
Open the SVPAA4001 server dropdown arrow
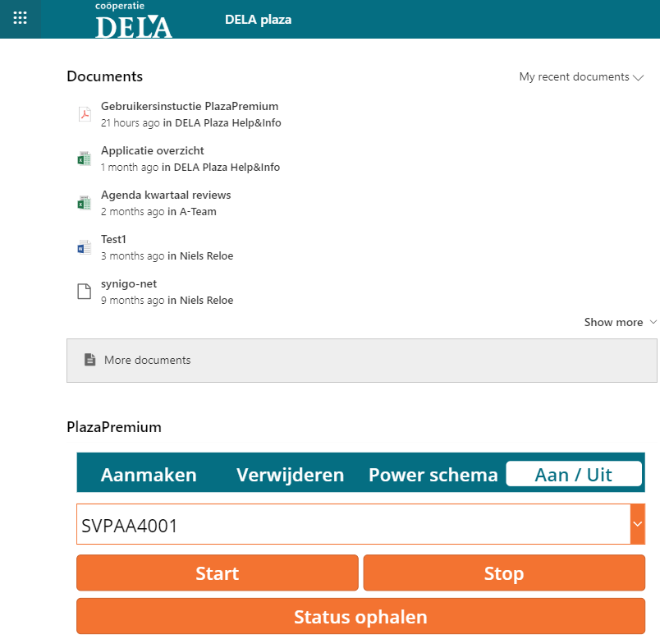pos(638,524)
